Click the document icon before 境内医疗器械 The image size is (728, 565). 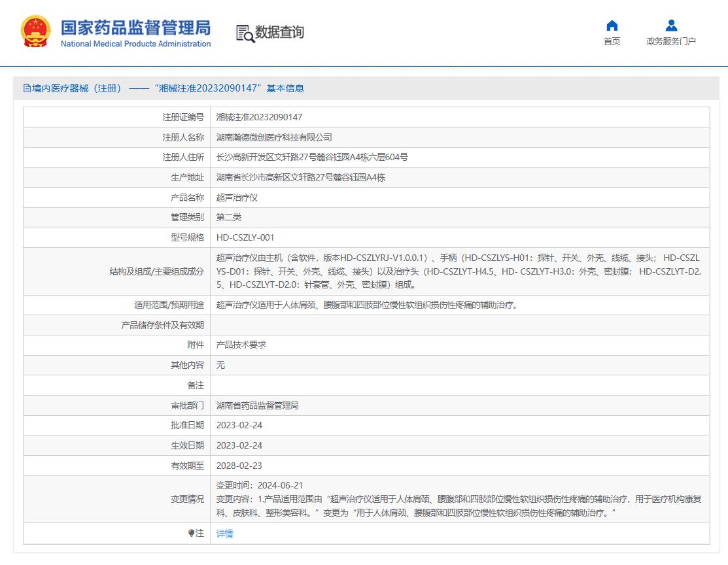click(x=27, y=88)
